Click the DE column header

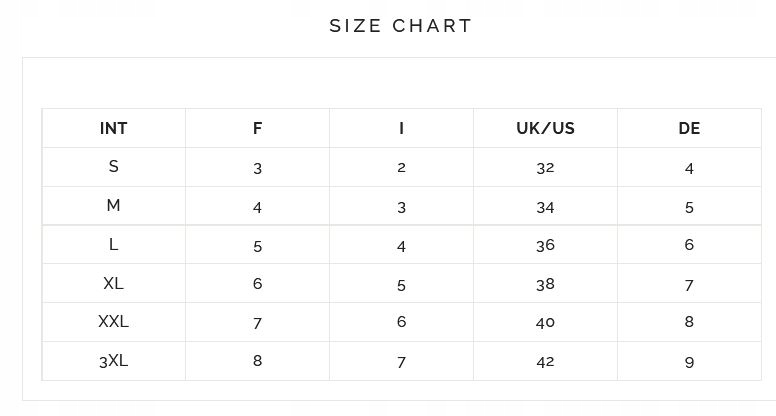pos(689,128)
